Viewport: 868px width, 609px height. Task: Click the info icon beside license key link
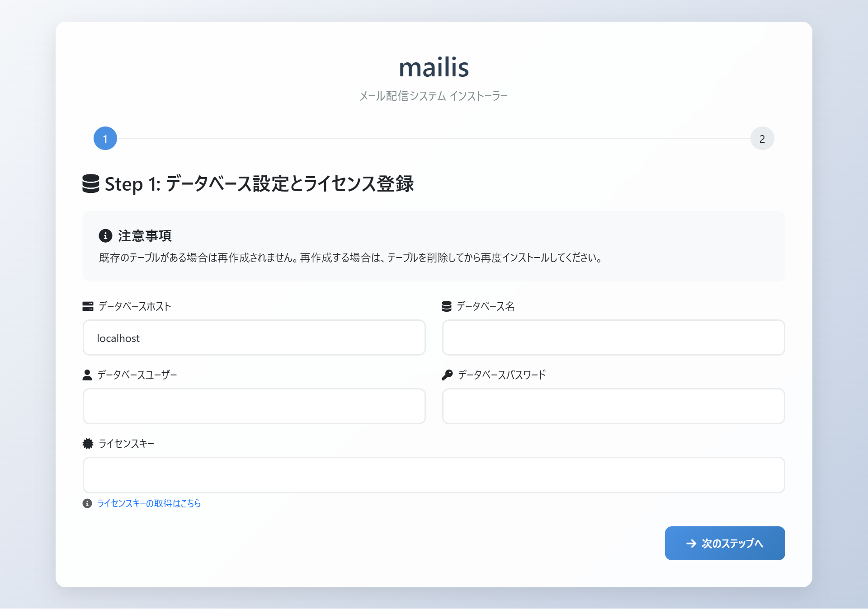(87, 503)
